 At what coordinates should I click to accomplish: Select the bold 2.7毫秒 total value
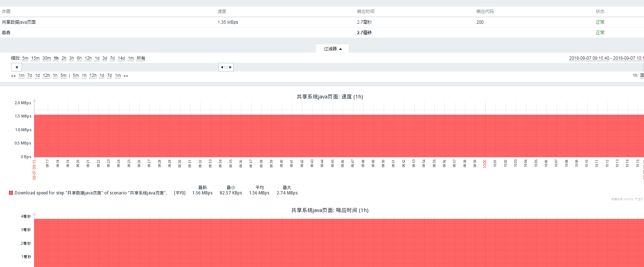[364, 33]
